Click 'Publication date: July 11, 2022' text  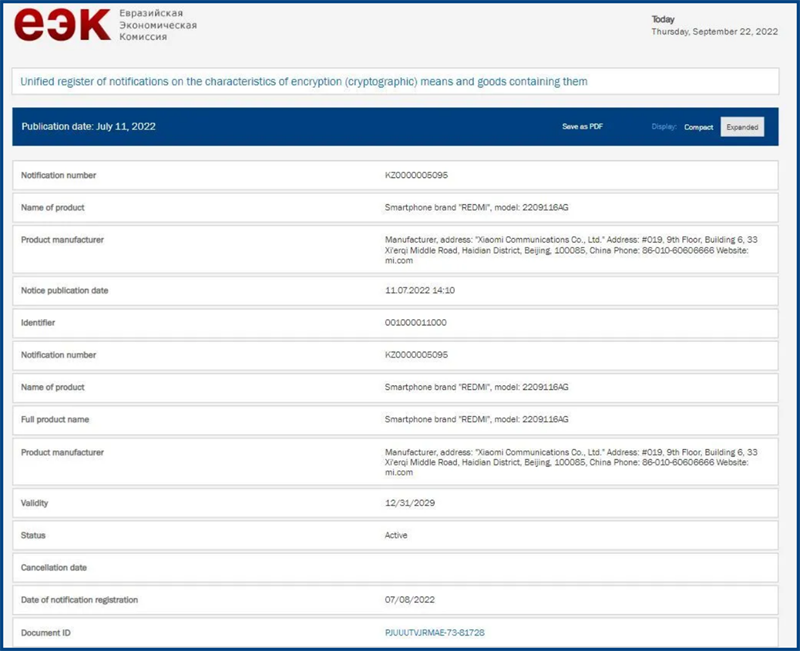point(88,127)
